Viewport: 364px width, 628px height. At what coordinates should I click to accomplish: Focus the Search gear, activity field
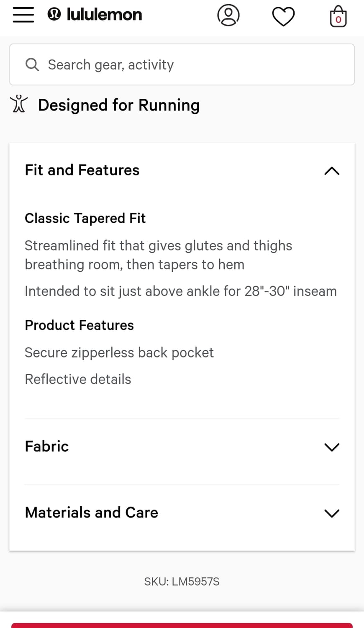click(x=188, y=64)
